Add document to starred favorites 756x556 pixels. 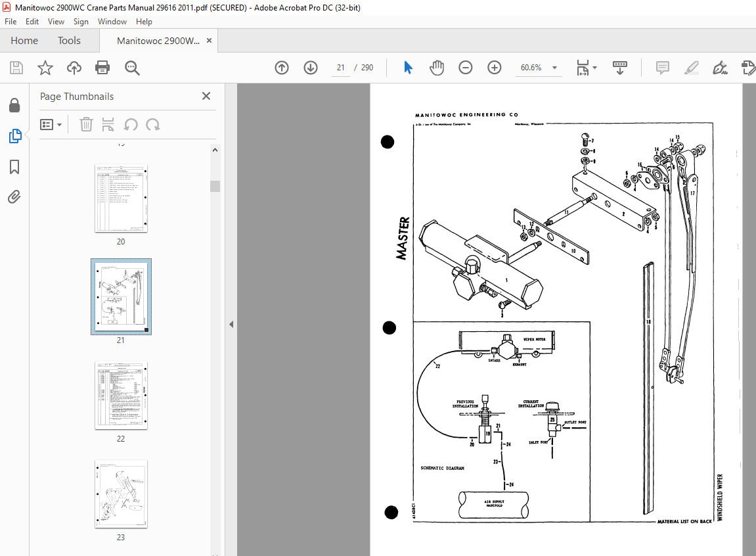pos(45,68)
